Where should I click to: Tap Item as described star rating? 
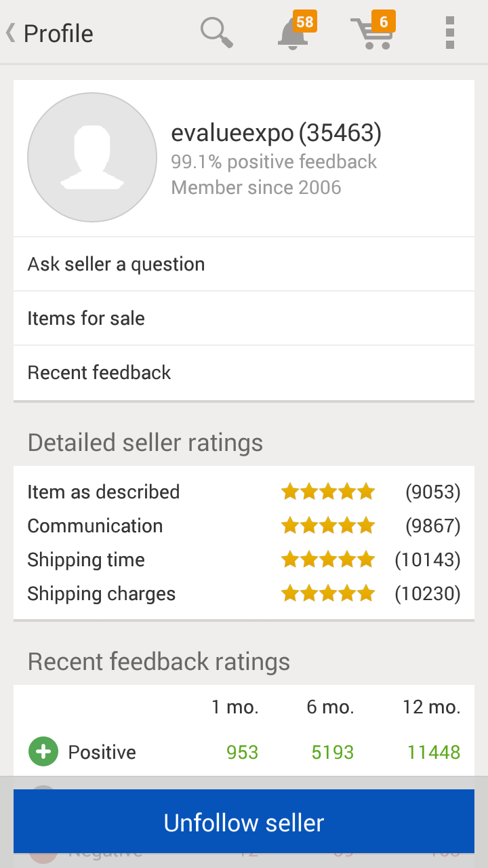tap(328, 492)
